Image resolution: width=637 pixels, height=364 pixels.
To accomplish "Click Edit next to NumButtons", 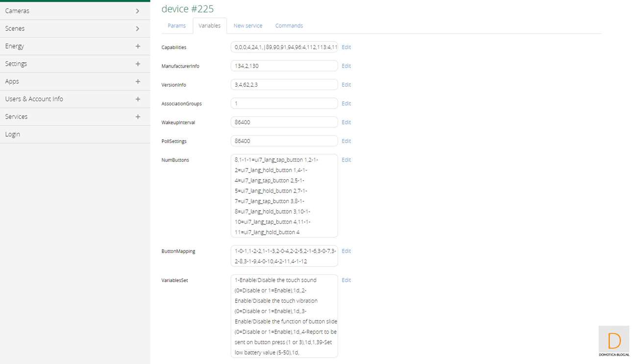I will (346, 160).
